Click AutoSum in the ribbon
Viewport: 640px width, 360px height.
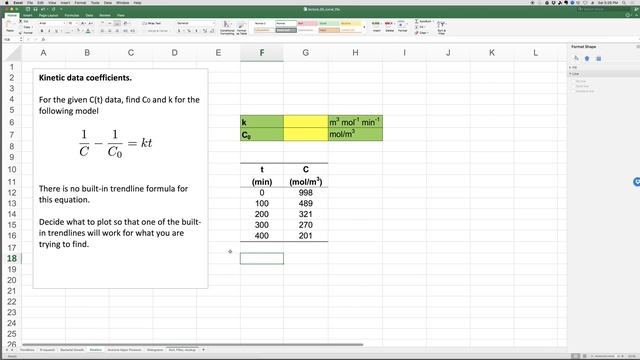pyautogui.click(x=424, y=21)
